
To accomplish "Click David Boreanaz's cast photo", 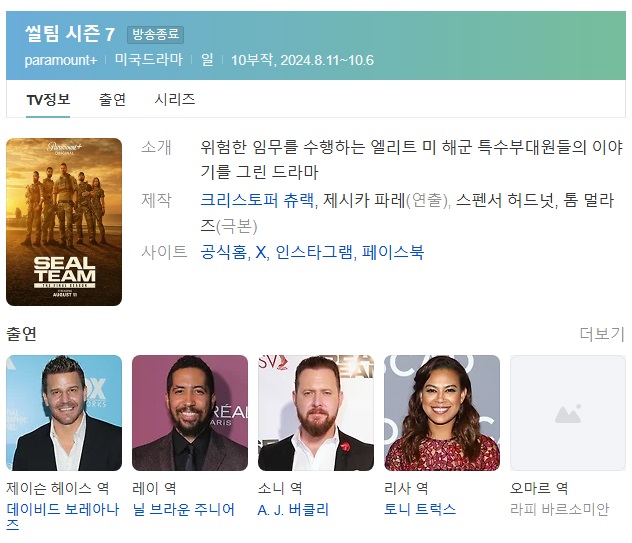I will (64, 413).
